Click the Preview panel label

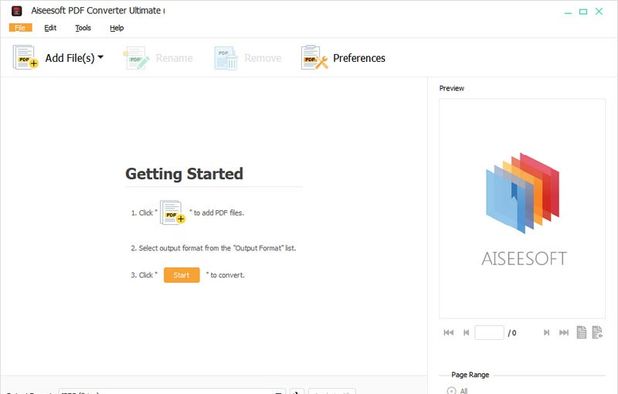point(452,88)
